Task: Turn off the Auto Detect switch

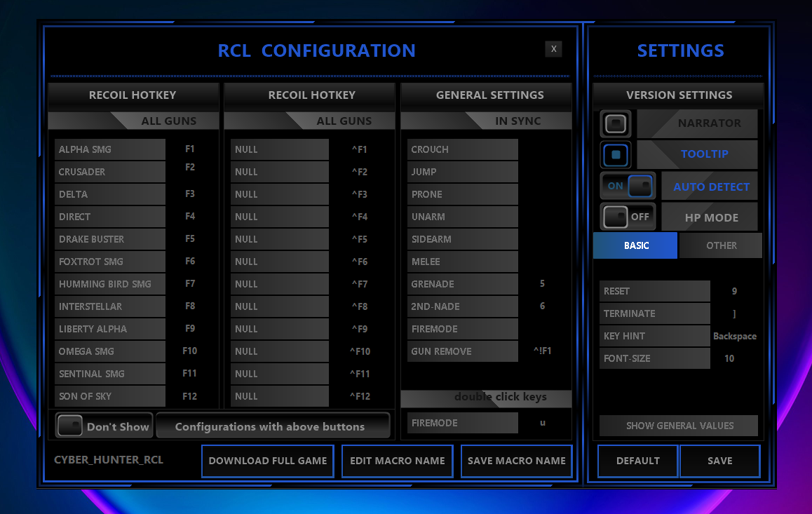Action: tap(628, 187)
